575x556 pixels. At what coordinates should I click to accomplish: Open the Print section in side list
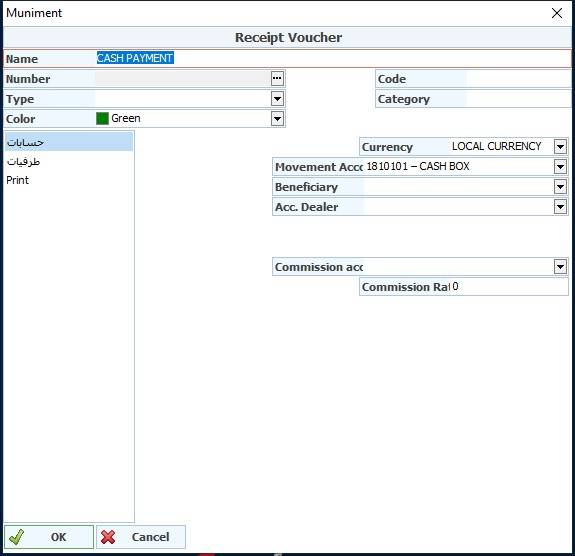point(69,180)
